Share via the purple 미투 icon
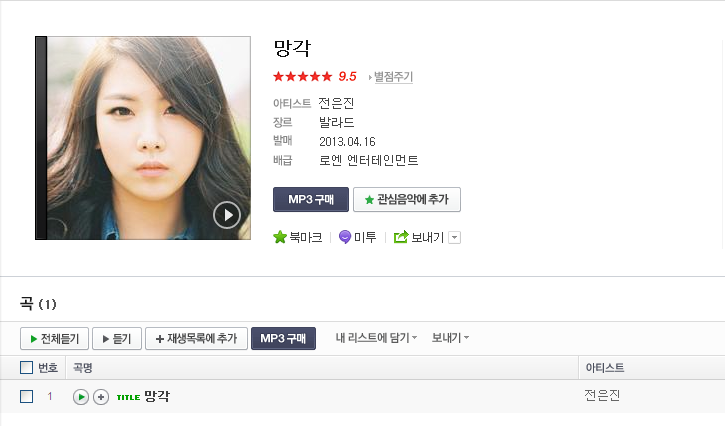This screenshot has height=426, width=725. click(345, 237)
